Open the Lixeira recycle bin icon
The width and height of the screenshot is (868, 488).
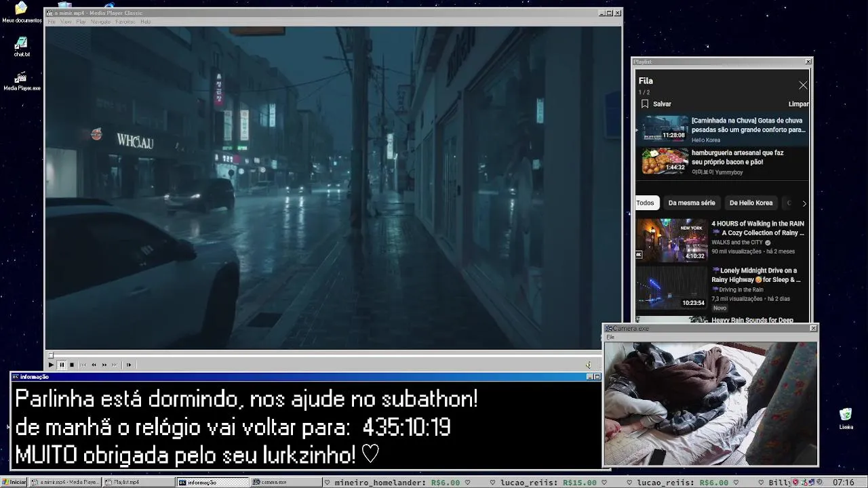point(846,419)
